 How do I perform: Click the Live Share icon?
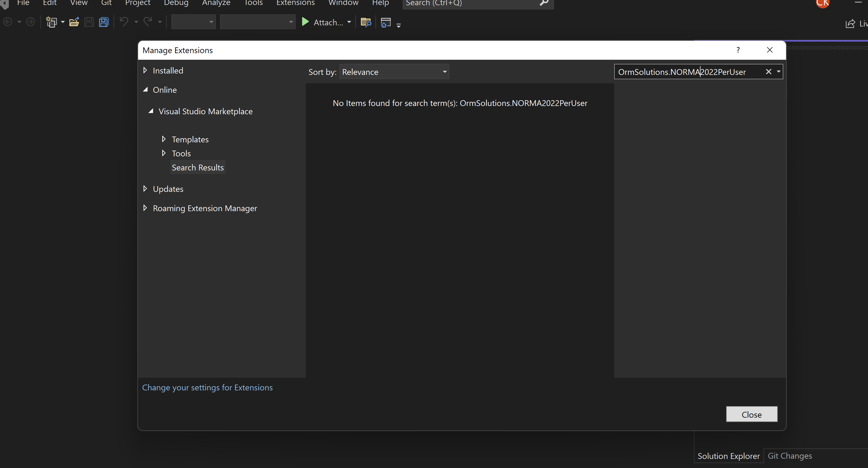tap(850, 24)
